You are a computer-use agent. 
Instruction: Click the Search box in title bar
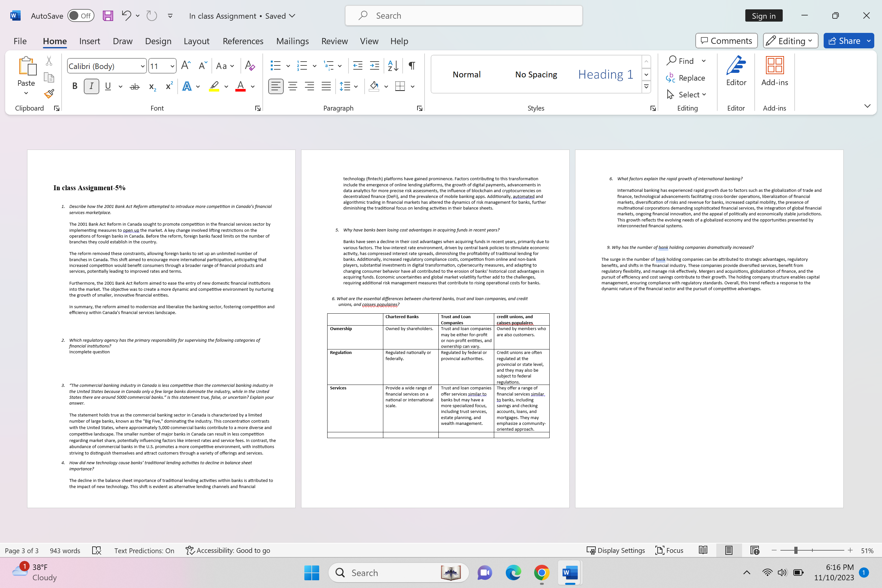(464, 16)
